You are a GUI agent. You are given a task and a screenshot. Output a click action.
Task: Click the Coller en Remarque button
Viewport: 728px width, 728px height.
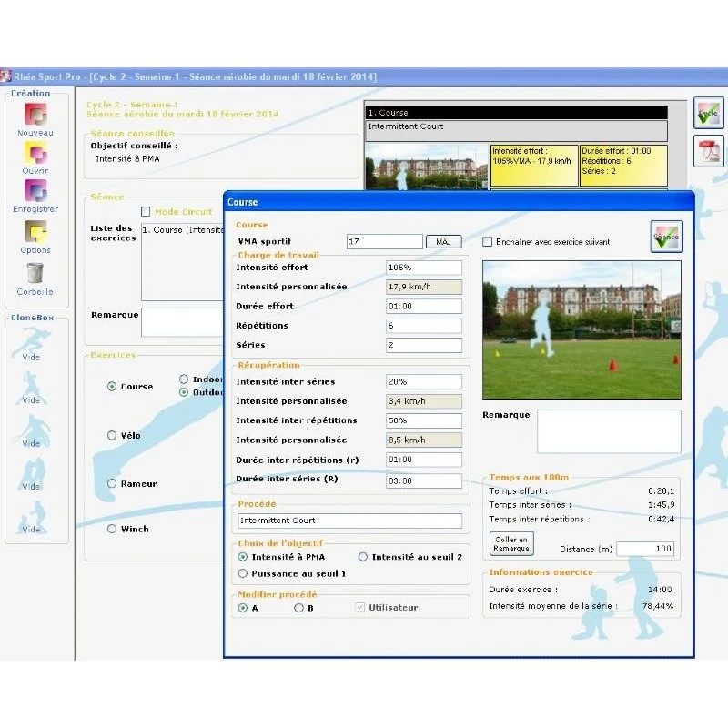[511, 543]
